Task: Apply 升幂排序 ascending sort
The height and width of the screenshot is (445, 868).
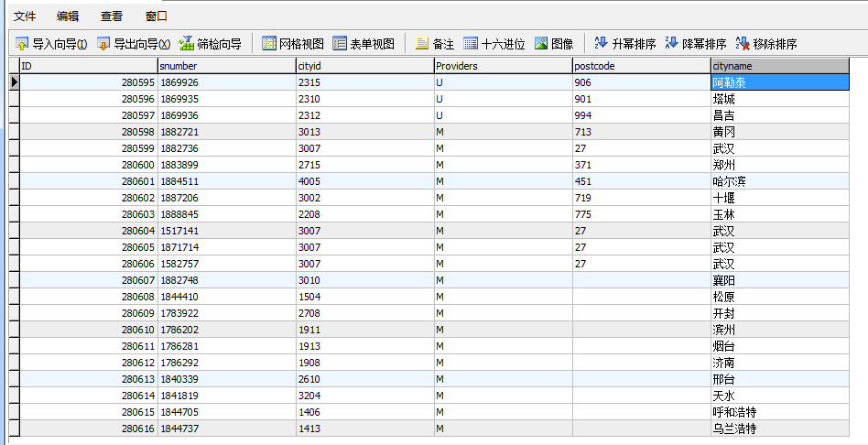Action: click(625, 44)
